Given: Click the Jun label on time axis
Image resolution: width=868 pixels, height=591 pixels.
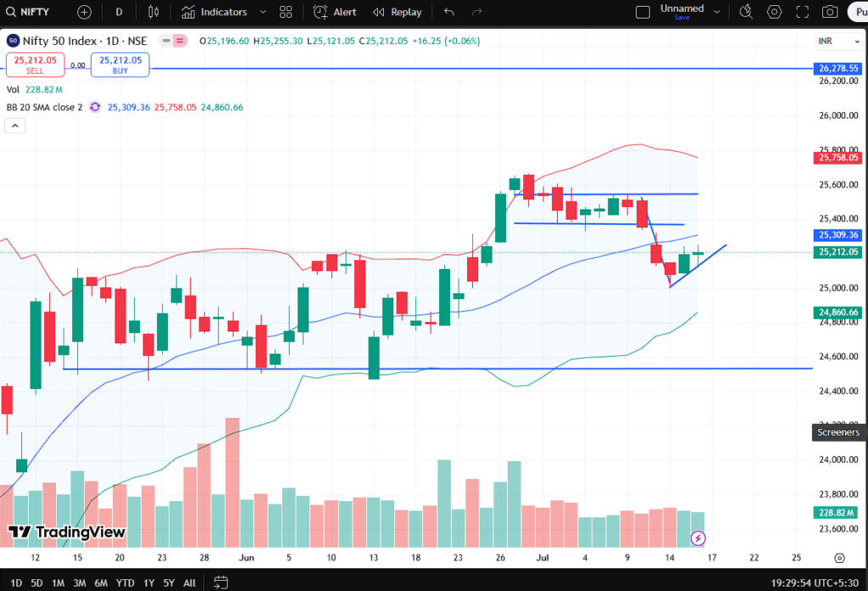Looking at the screenshot, I should click(x=247, y=558).
